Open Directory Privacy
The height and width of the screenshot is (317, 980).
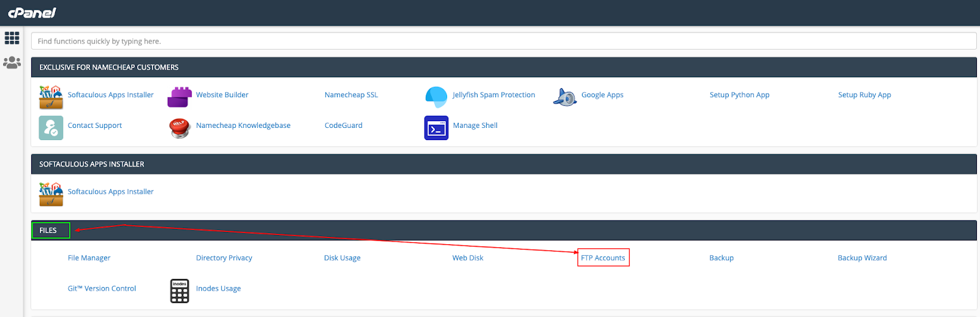224,258
